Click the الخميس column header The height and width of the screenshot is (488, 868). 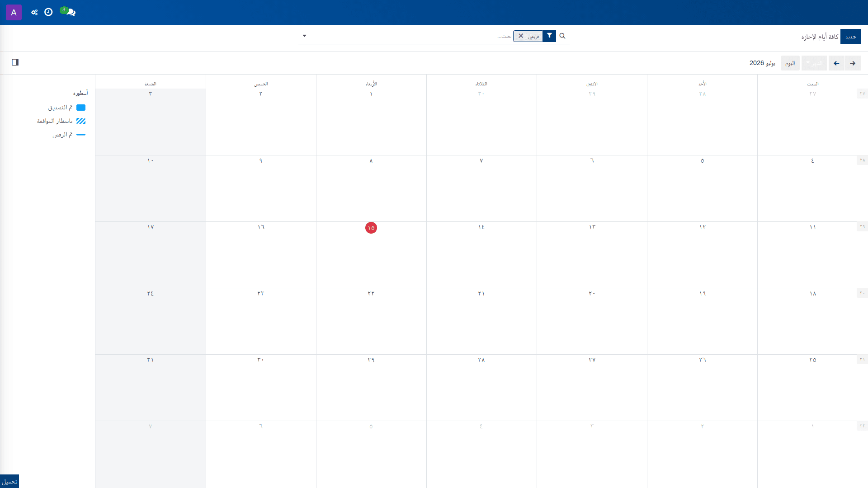[261, 84]
